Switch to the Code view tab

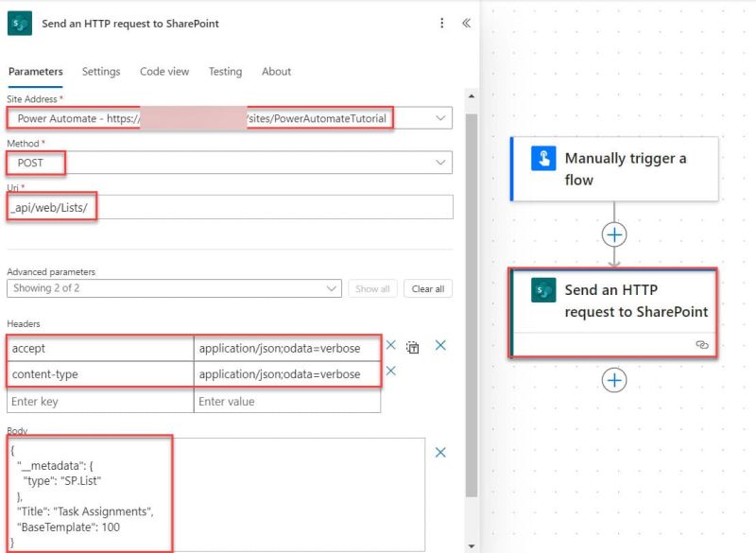164,71
